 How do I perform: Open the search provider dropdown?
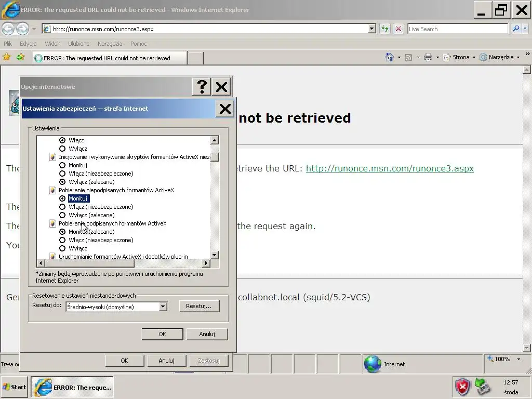click(525, 29)
